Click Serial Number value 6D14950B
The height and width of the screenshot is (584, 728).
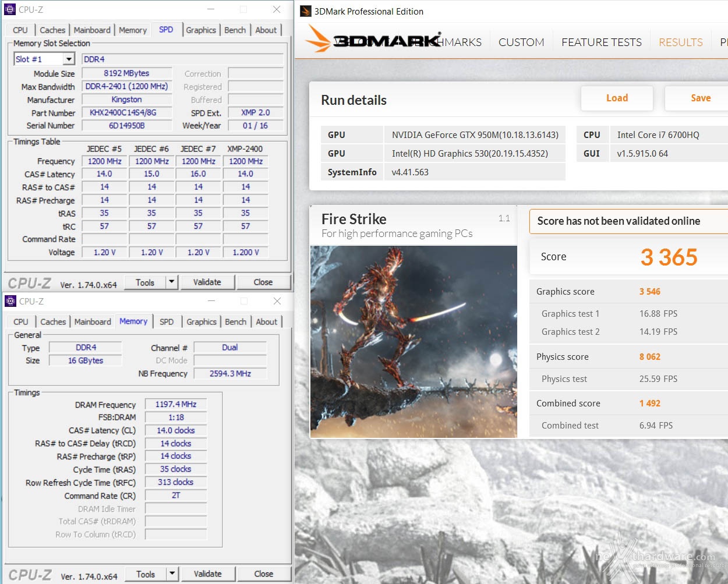127,125
